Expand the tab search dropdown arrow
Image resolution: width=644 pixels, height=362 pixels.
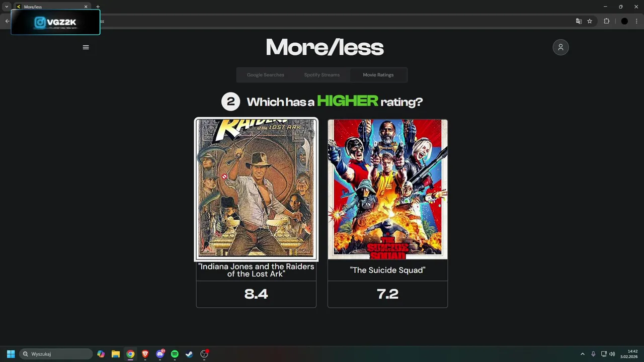coord(7,7)
